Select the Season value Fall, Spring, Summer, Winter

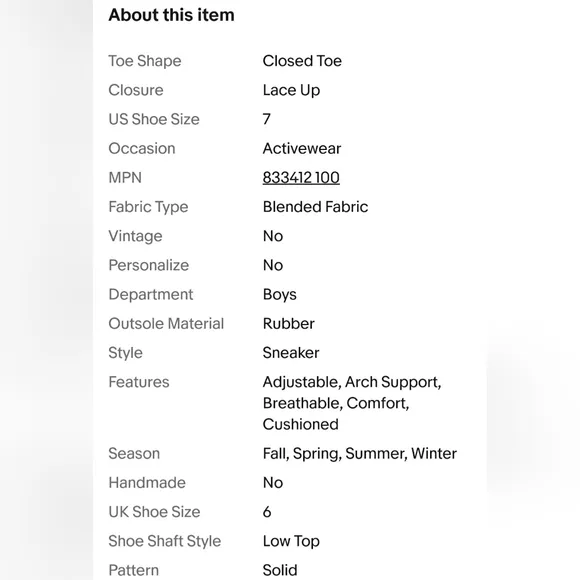coord(360,454)
